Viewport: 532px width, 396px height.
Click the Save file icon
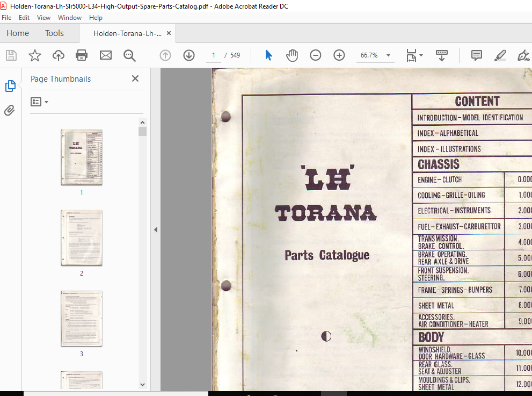tap(11, 55)
